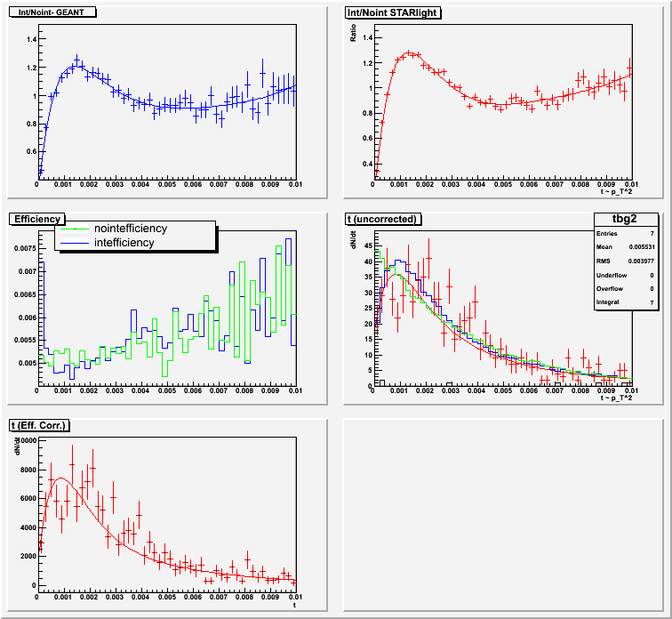The image size is (672, 619).
Task: Select the "t" x-axis label of bottom plot
Action: click(294, 605)
